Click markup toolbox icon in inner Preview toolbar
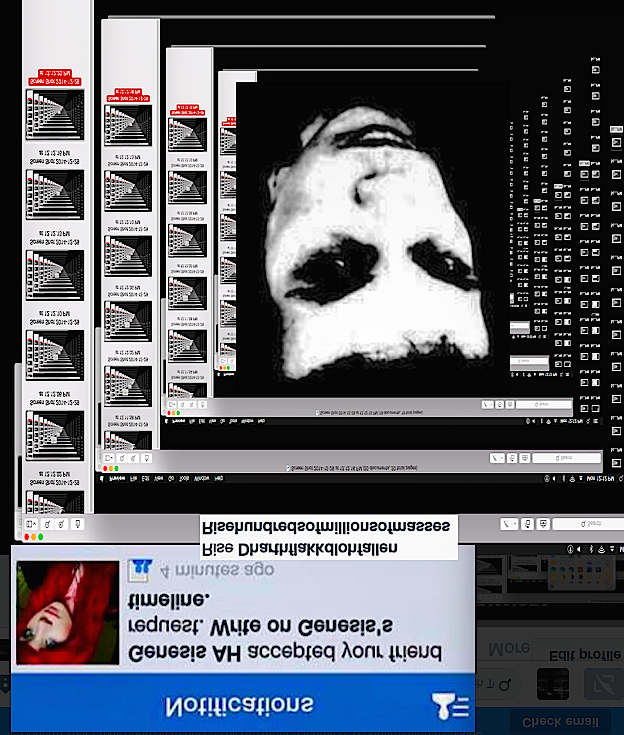The image size is (624, 735). tap(510, 404)
